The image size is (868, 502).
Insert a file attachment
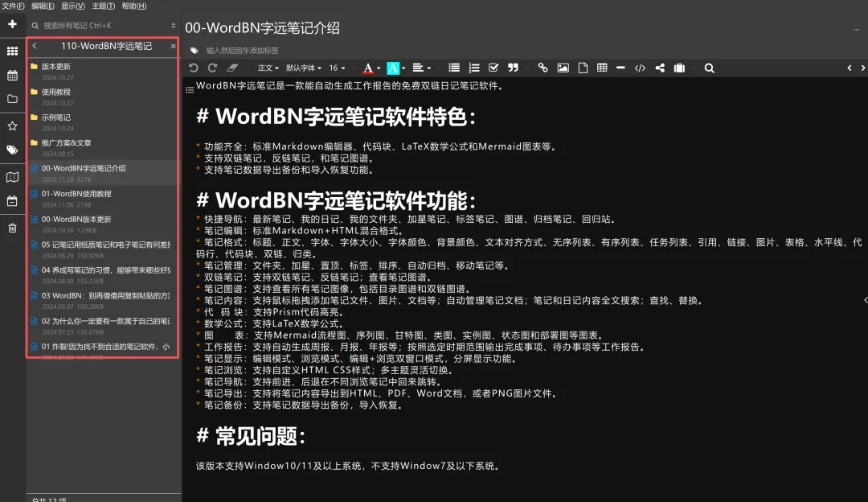point(583,68)
